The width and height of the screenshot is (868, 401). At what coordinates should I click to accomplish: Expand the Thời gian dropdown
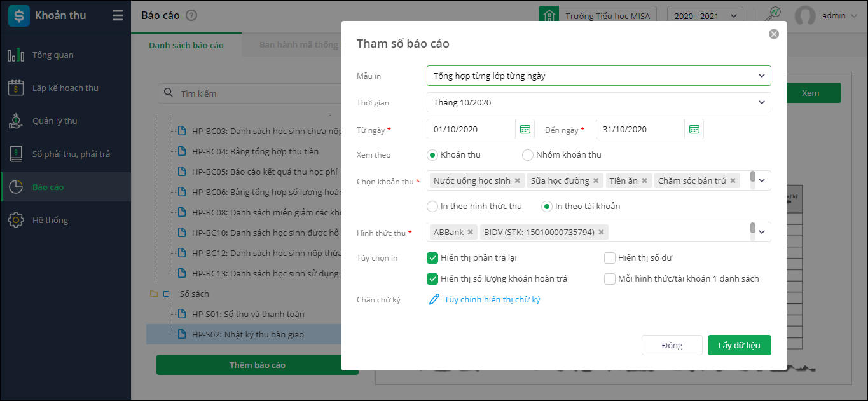point(598,102)
